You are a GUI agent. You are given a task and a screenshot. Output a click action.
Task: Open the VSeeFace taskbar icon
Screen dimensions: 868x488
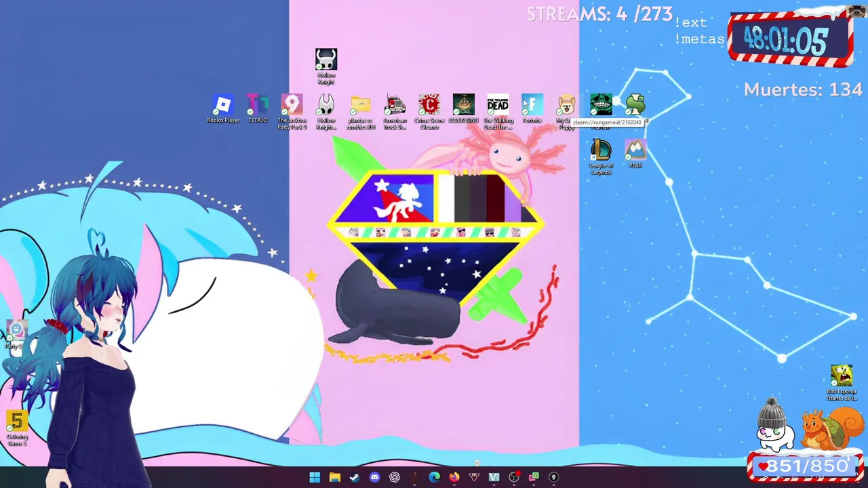[494, 477]
